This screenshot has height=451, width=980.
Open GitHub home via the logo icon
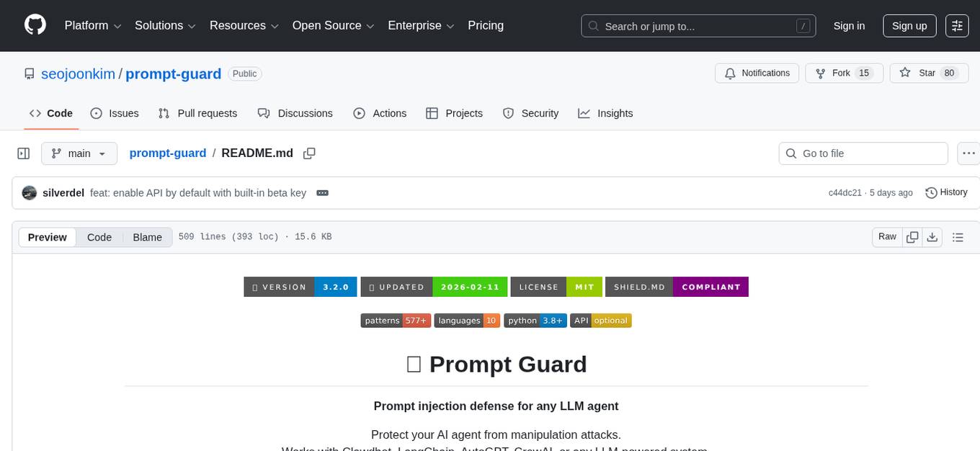coord(35,25)
